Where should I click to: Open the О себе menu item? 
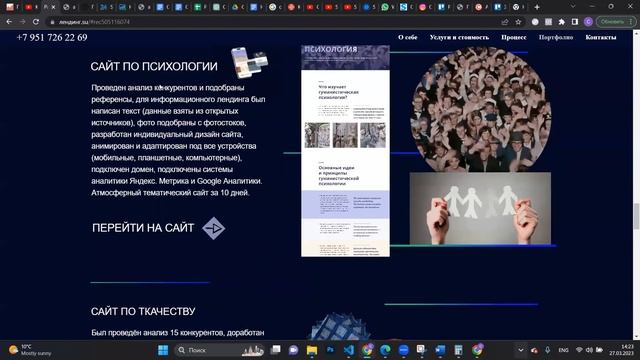tap(407, 37)
